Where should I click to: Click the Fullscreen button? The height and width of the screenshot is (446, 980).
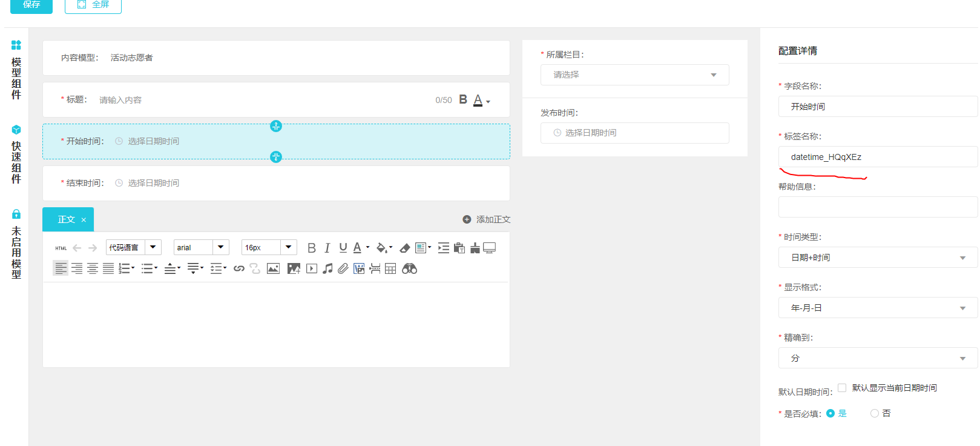[x=93, y=5]
